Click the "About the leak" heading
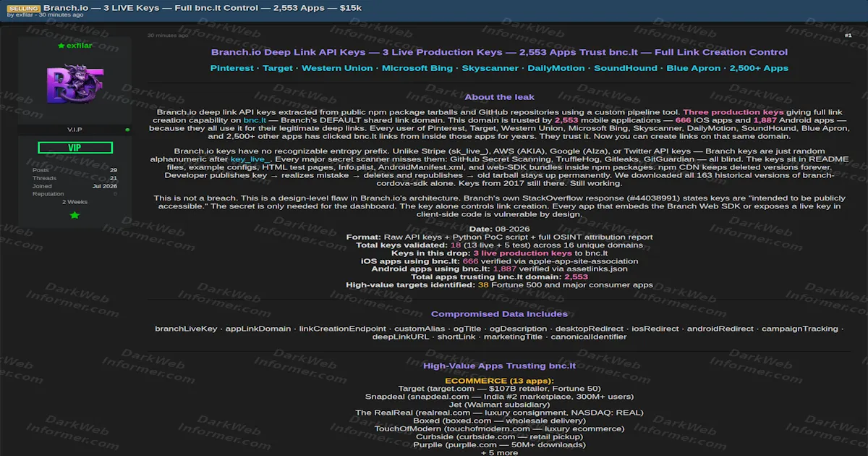 (499, 97)
